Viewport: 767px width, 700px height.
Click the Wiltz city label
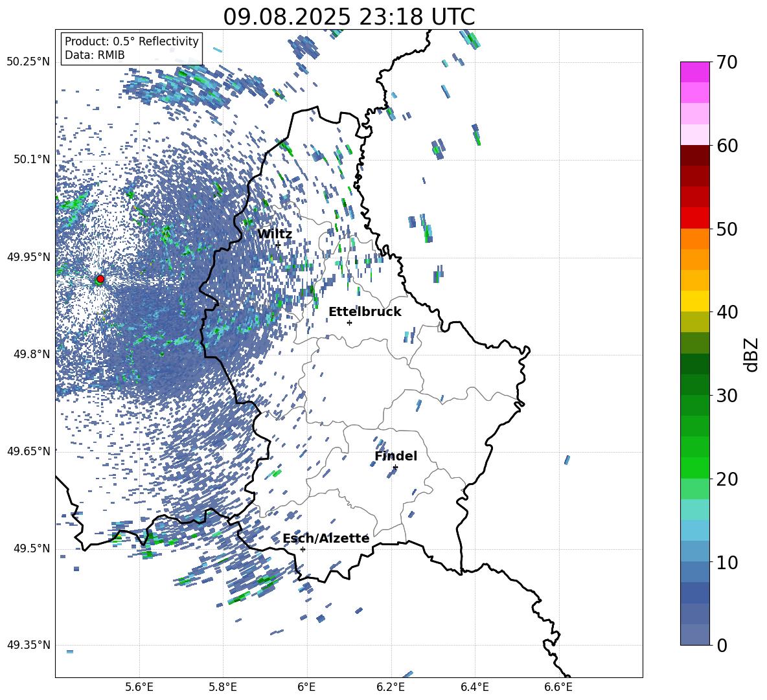pos(275,234)
